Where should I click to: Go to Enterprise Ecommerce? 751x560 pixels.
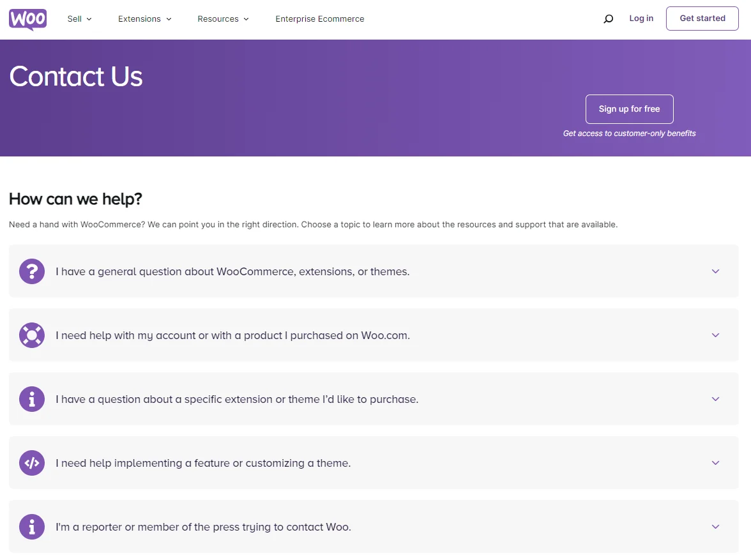[320, 19]
